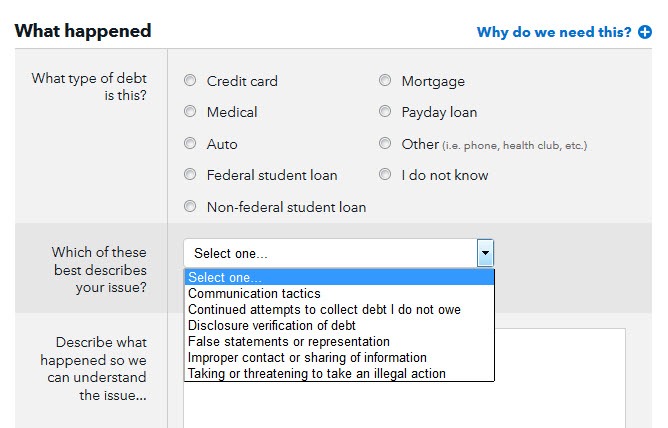Viewport: 668px width, 428px height.
Task: Choose 'Improper contact or sharing of information'
Action: click(x=307, y=358)
